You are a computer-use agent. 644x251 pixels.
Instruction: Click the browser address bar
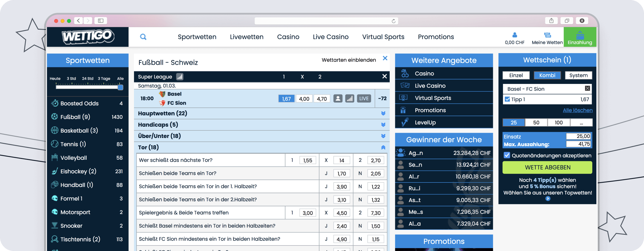tap(326, 21)
